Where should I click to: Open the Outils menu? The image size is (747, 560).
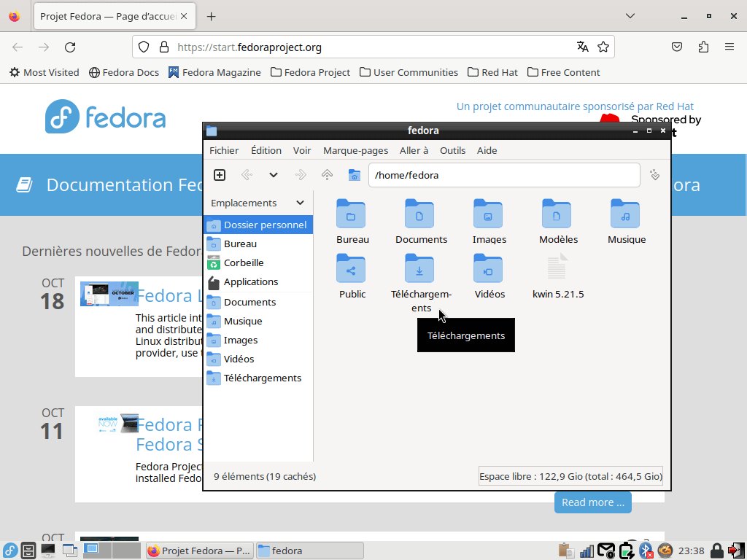(x=452, y=150)
